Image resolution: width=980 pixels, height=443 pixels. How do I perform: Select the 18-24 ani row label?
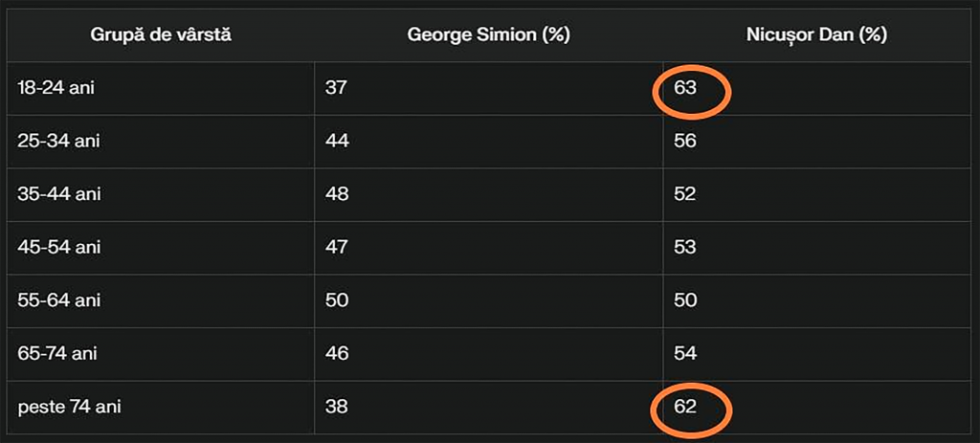[56, 88]
